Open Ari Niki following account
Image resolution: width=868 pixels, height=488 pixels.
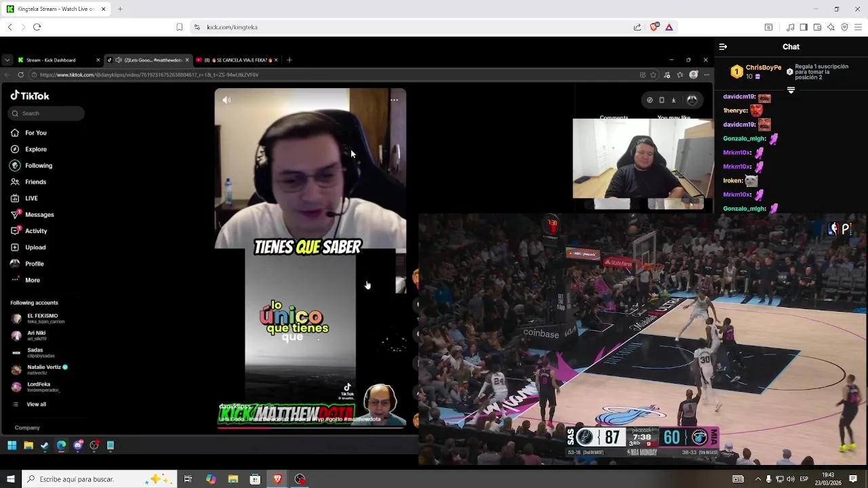[x=28, y=335]
